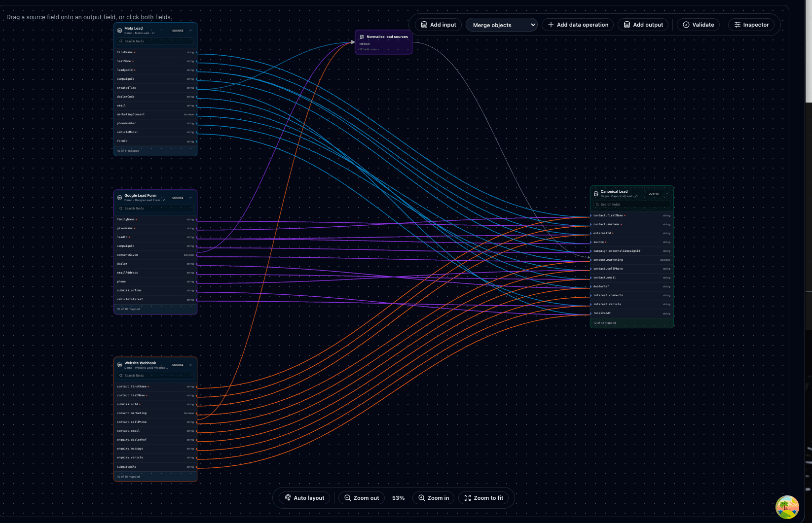Viewport: 812px width, 523px height.
Task: Focus Search fields in Website Webhook
Action: (155, 376)
